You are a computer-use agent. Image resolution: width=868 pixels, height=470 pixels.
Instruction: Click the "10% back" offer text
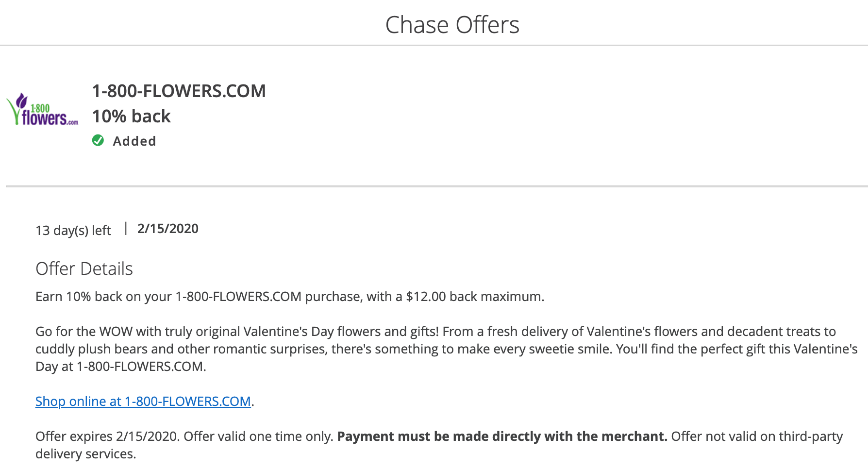tap(131, 117)
